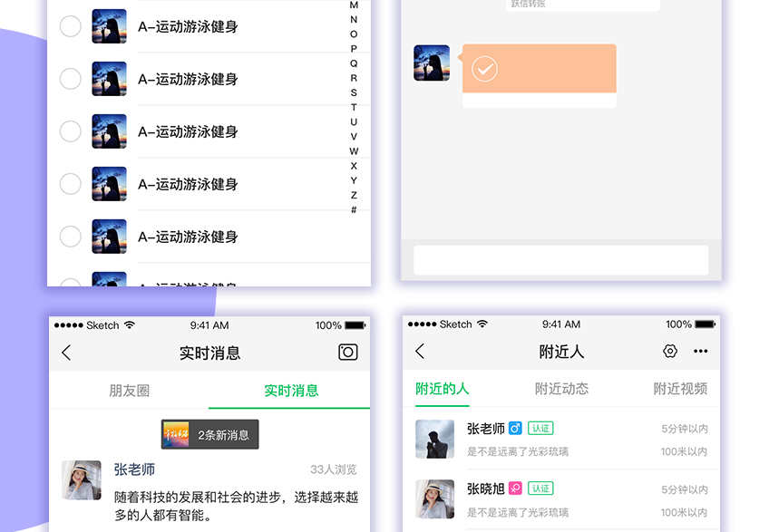The image size is (769, 532).
Task: Jump to letter R in alphabet index
Action: (x=354, y=78)
